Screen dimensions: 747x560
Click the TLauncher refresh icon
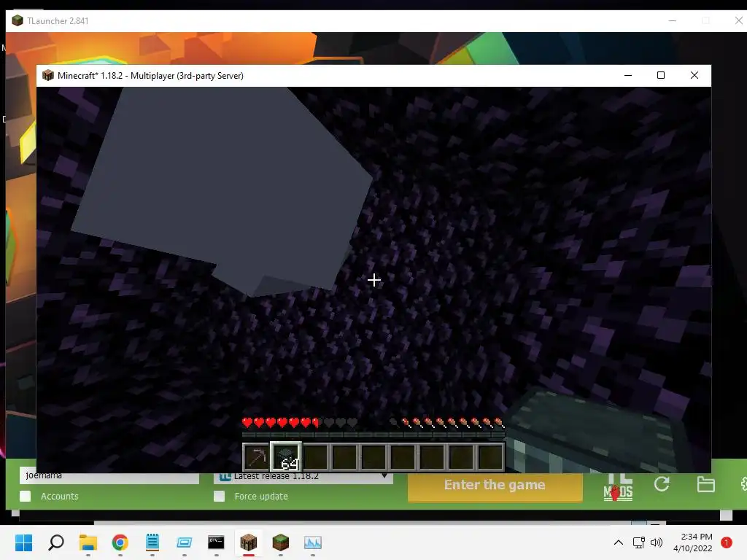(x=662, y=485)
